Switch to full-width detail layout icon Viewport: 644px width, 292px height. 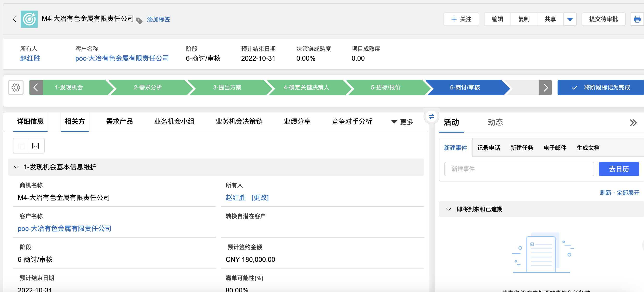point(36,146)
